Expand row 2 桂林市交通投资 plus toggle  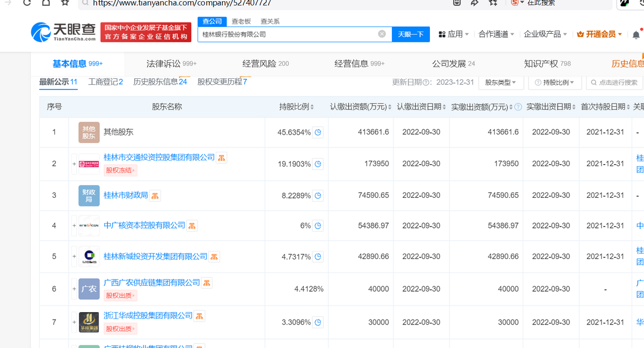(x=75, y=164)
